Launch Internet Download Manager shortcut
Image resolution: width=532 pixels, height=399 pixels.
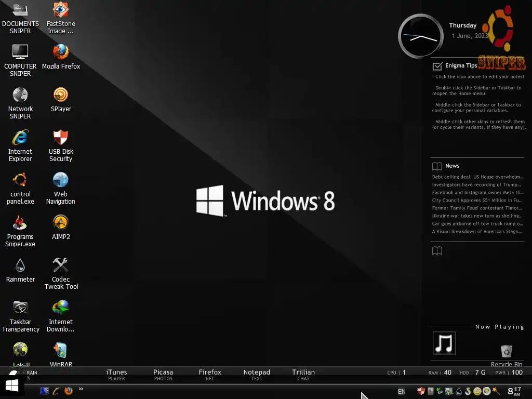(61, 316)
